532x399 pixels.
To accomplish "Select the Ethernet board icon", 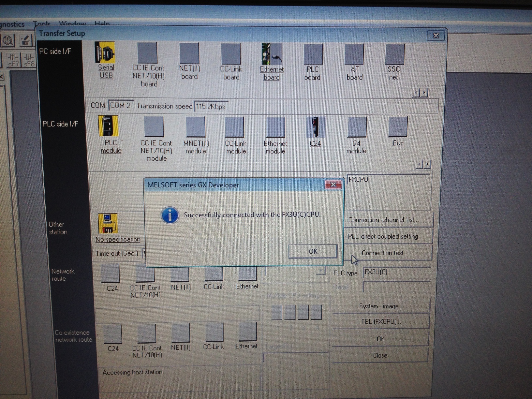I will [x=272, y=54].
